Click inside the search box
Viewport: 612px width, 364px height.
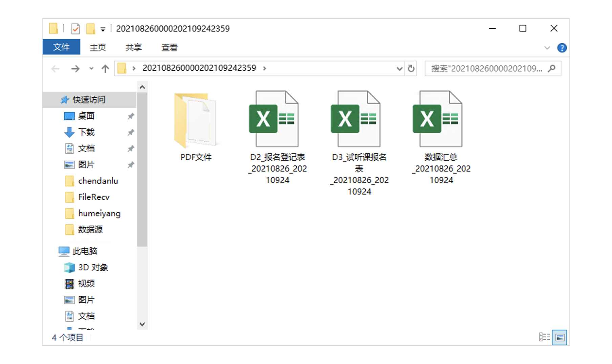pyautogui.click(x=481, y=68)
